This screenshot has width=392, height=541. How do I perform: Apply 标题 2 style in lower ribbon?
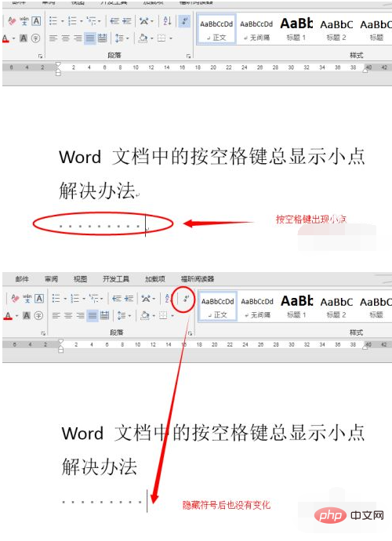tap(336, 307)
